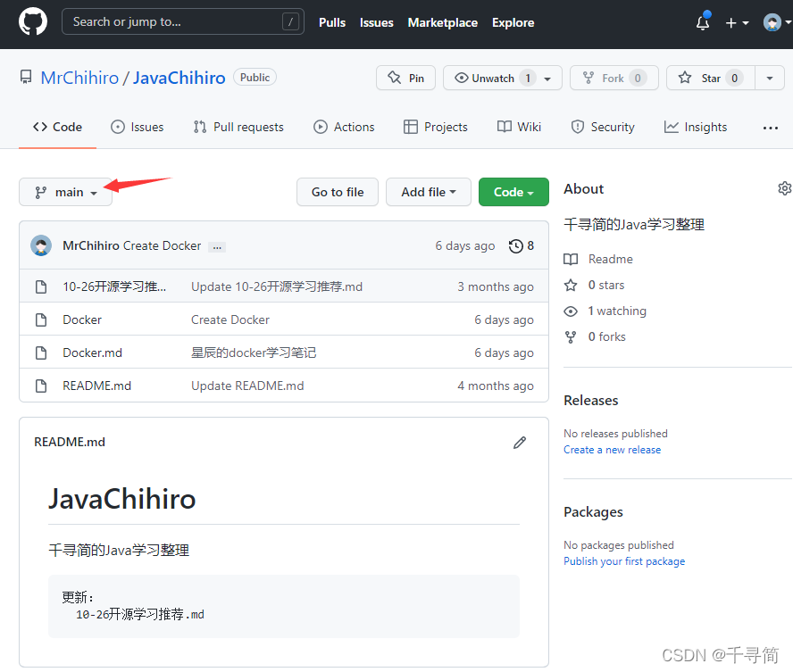Expand the star lists dropdown arrow
Screen dimensions: 793x672
[770, 78]
